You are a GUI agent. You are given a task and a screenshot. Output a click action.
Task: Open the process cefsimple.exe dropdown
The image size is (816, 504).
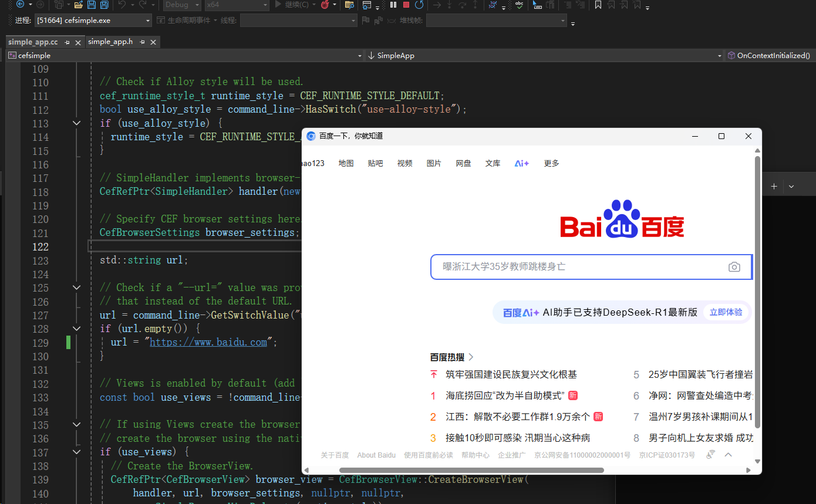point(93,21)
